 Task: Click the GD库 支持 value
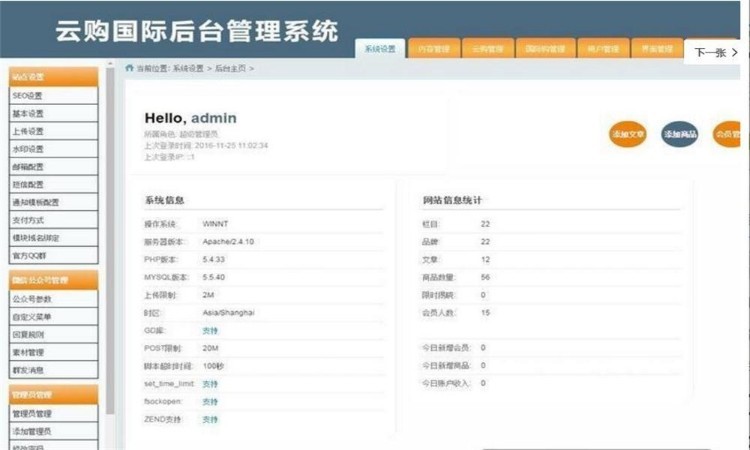tap(210, 330)
